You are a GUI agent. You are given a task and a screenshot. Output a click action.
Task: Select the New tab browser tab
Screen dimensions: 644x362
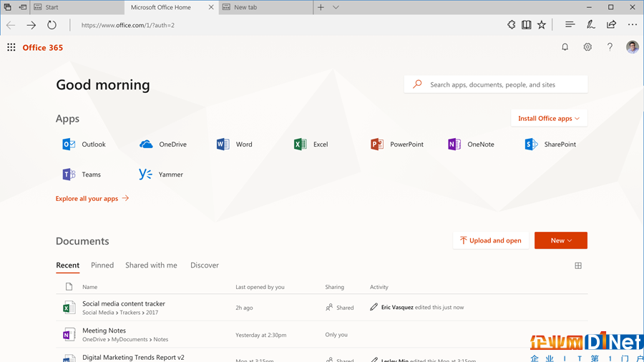click(x=265, y=7)
